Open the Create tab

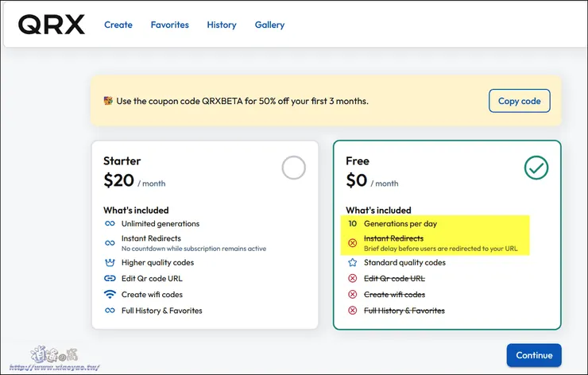coord(118,25)
